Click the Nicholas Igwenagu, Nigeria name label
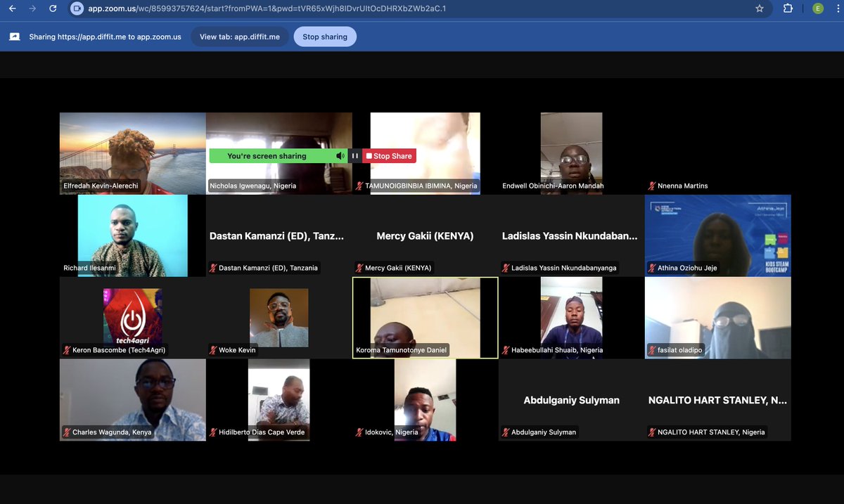The width and height of the screenshot is (844, 504). pos(252,186)
